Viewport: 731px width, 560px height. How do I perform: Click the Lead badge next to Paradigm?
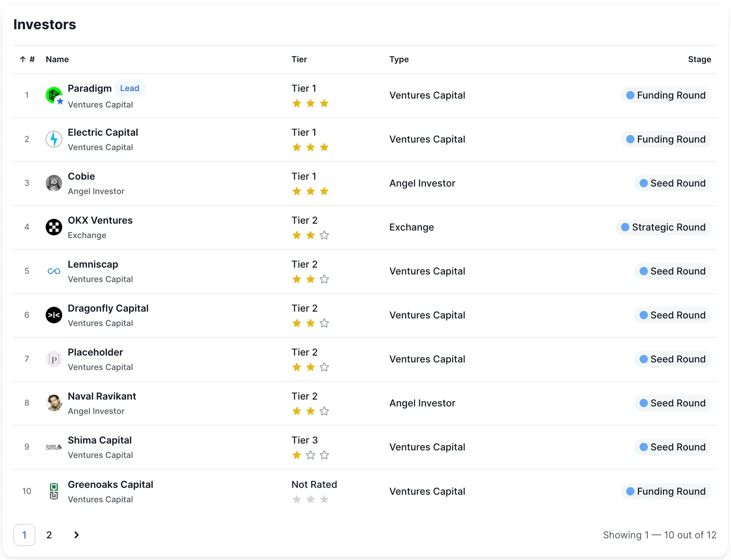[x=130, y=88]
